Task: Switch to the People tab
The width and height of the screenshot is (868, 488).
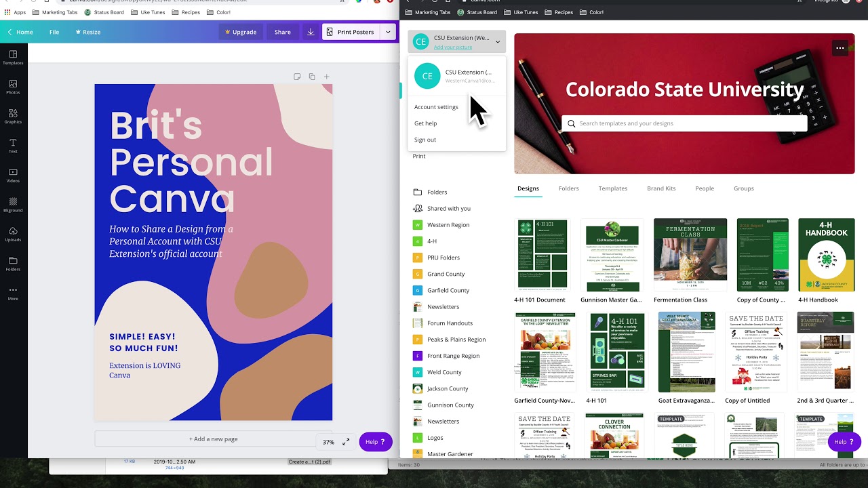Action: pos(705,188)
